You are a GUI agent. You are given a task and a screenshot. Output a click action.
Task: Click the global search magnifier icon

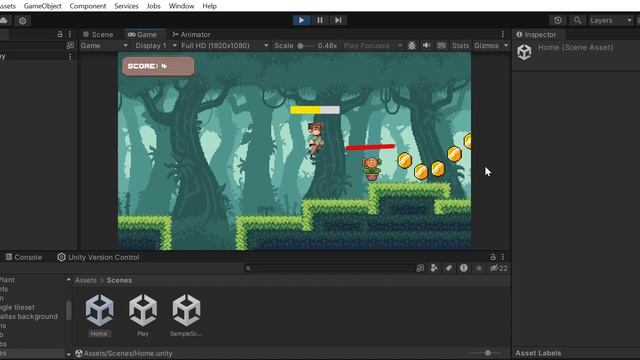(577, 20)
